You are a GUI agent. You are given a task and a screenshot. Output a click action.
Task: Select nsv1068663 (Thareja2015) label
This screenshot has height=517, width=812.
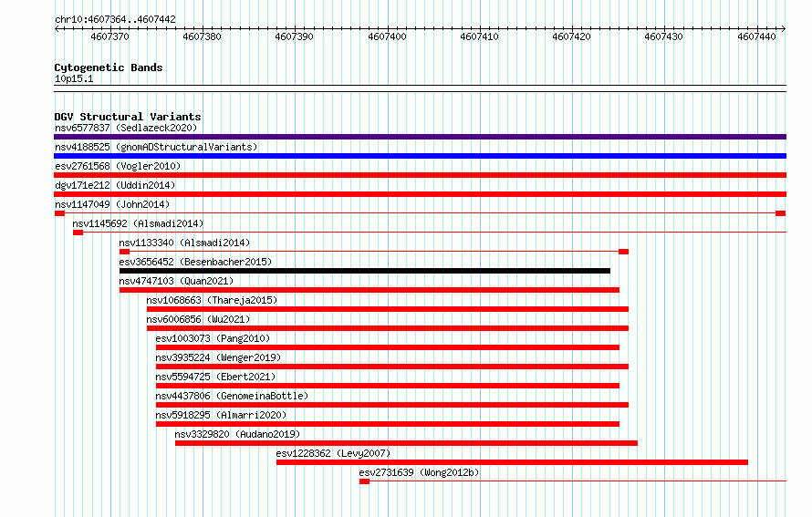pos(212,300)
